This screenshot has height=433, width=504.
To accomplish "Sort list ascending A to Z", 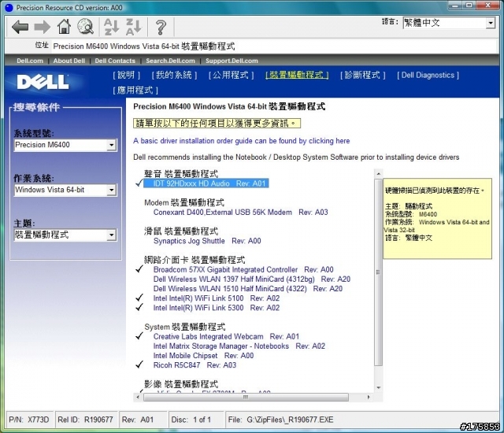I will coord(112,27).
